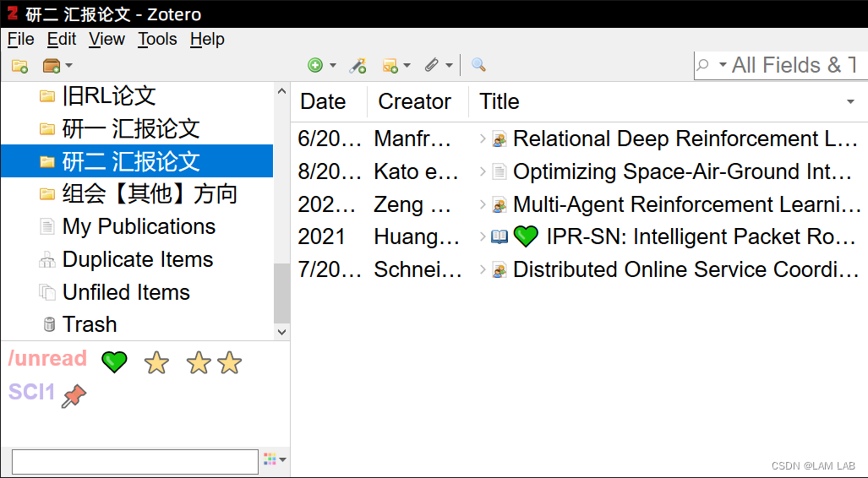Viewport: 868px width, 478px height.
Task: Filter by the double star tag
Action: click(x=214, y=363)
